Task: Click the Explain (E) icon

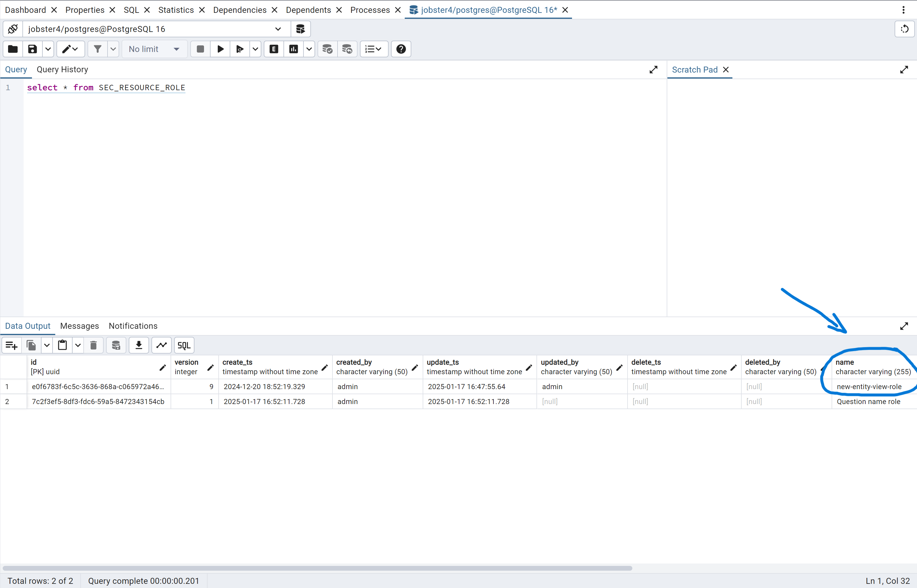Action: (274, 49)
